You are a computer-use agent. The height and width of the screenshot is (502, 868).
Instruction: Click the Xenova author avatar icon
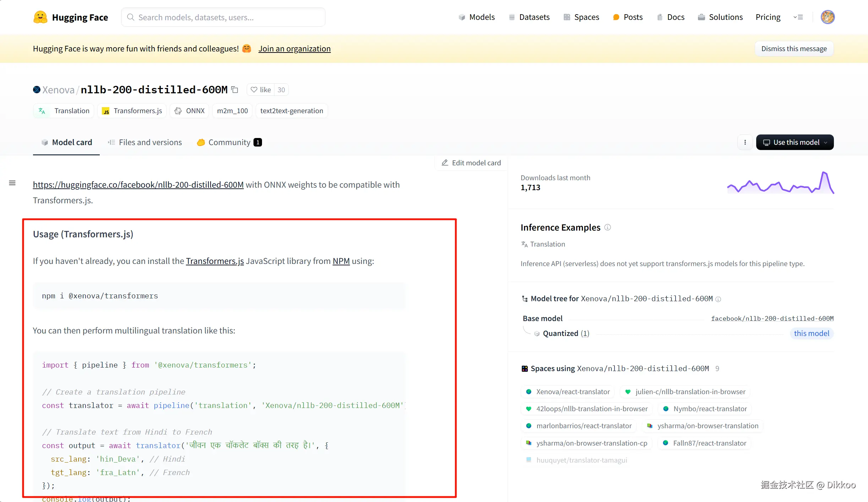point(37,90)
